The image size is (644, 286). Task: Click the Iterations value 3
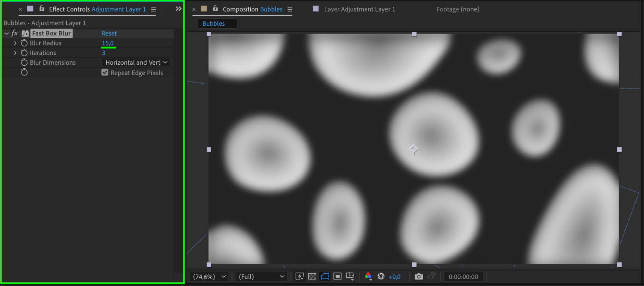[103, 53]
